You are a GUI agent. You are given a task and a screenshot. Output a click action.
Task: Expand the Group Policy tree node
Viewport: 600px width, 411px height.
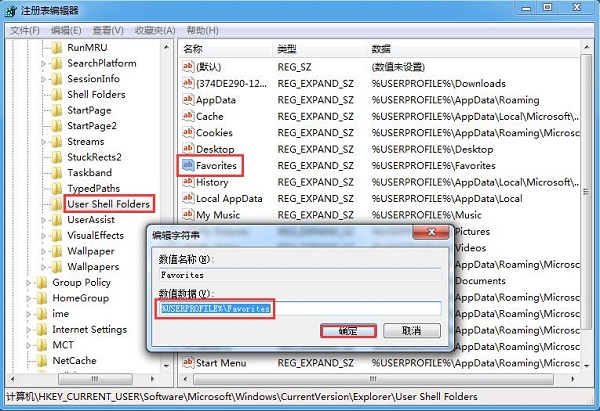[29, 283]
